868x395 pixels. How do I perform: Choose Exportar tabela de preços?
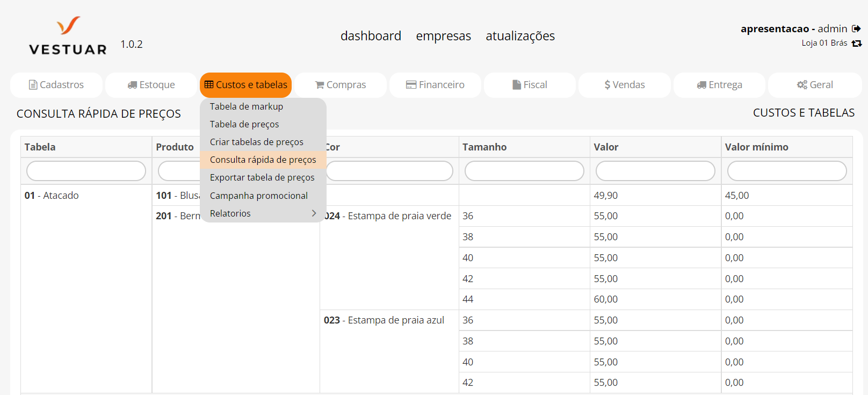click(x=263, y=177)
